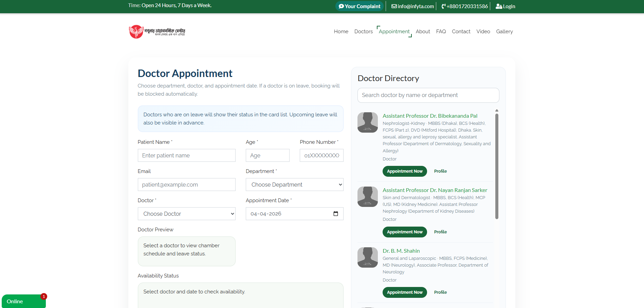Open the Appointment Date picker

tap(292, 214)
